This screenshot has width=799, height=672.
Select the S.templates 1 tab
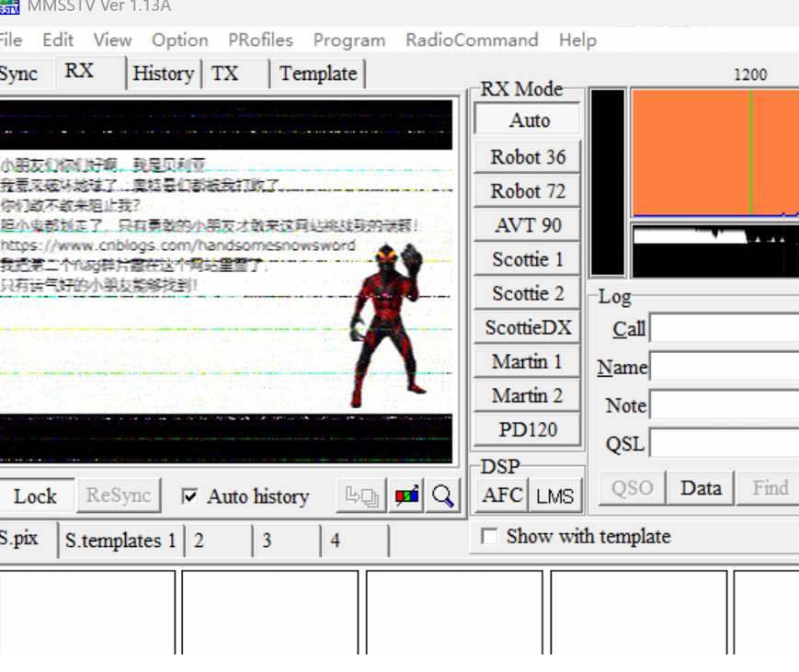click(120, 541)
